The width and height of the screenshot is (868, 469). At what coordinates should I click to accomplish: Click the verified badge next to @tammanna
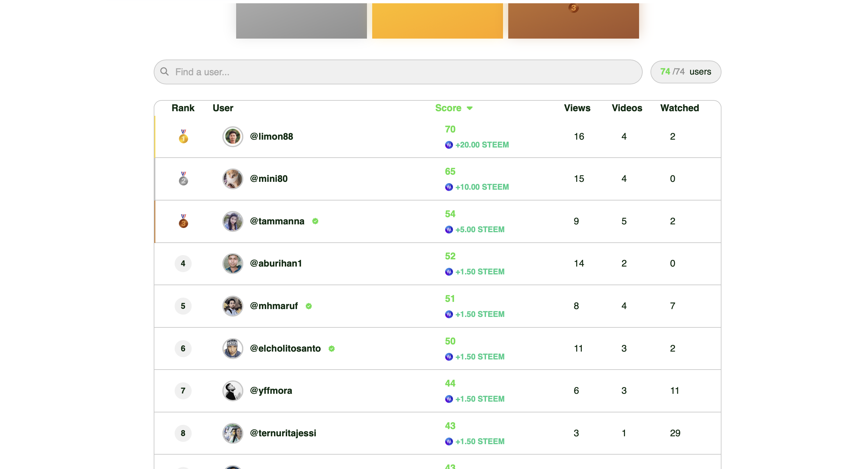tap(315, 221)
